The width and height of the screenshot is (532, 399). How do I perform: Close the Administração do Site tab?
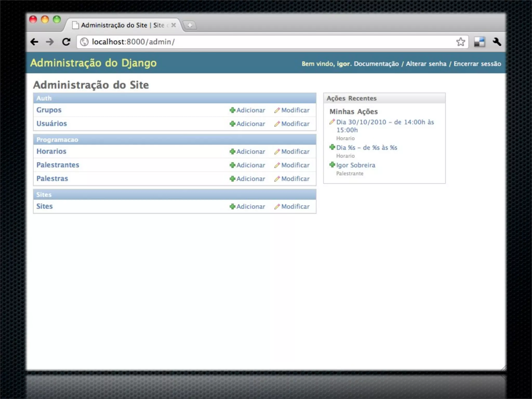point(174,25)
